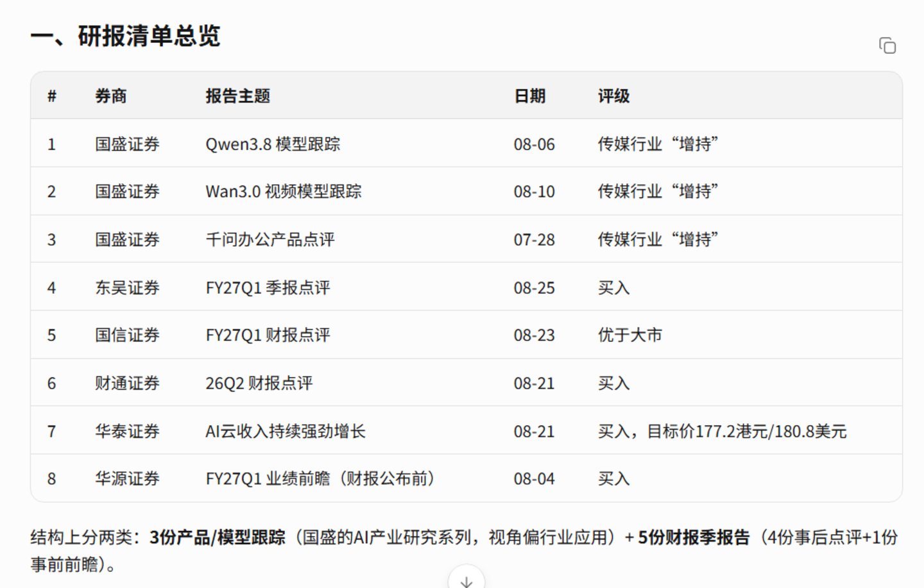Image resolution: width=924 pixels, height=588 pixels.
Task: Click the date 08-21 in the 华泰证券 row
Action: pos(534,432)
